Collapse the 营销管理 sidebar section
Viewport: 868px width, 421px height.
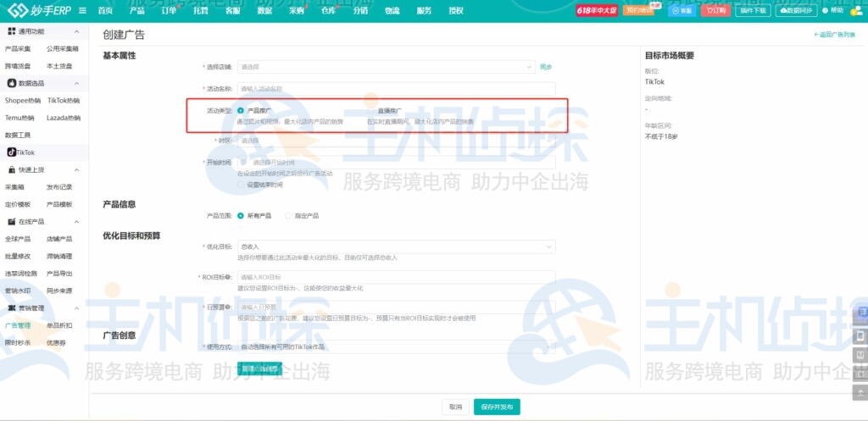coord(76,308)
